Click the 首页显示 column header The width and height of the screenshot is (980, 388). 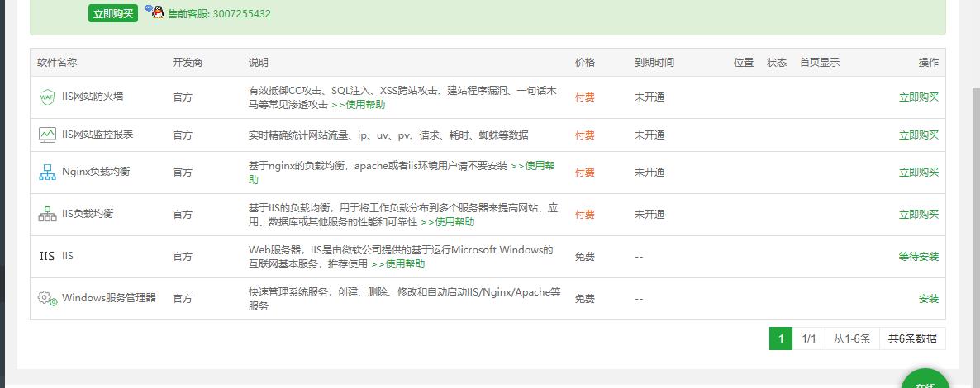point(820,63)
